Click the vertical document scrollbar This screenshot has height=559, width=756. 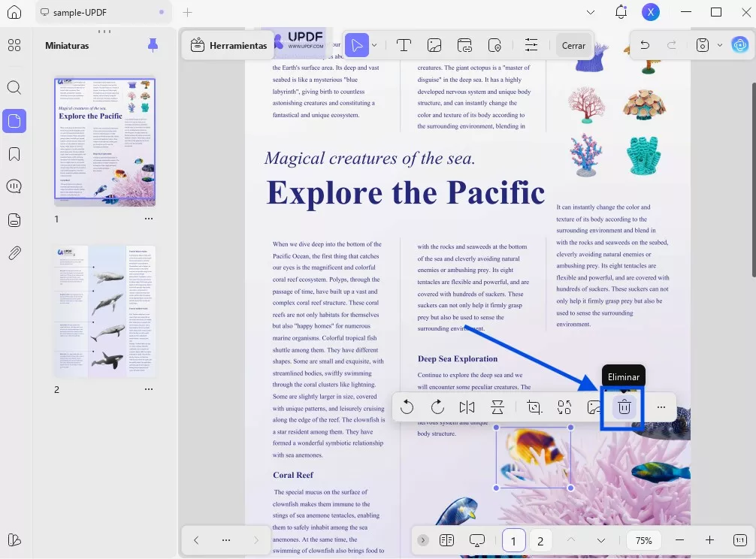tap(753, 180)
